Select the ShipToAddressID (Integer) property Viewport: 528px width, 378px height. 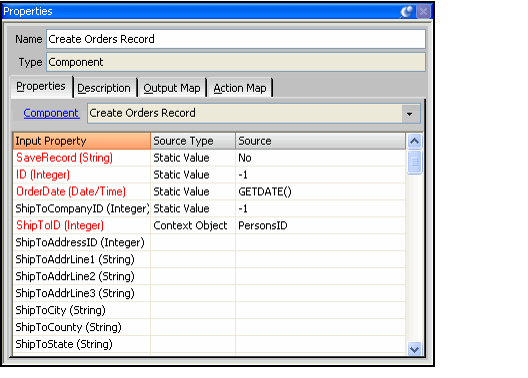tap(82, 242)
